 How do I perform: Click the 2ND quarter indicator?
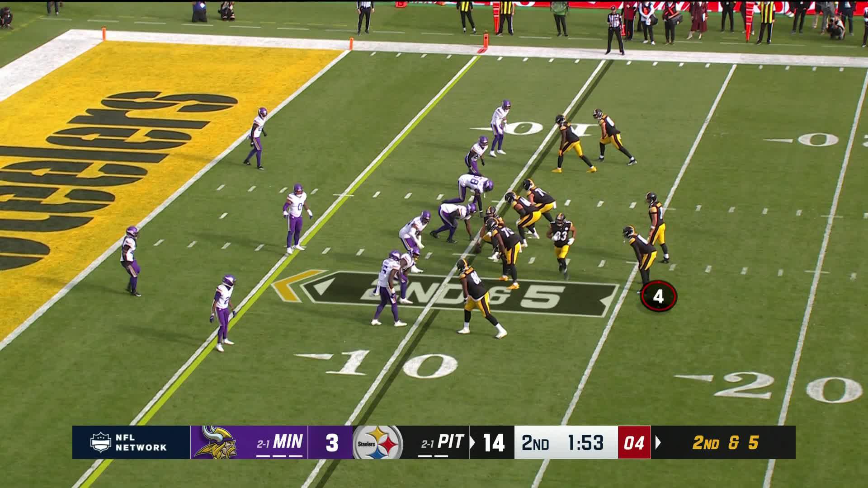coord(535,443)
